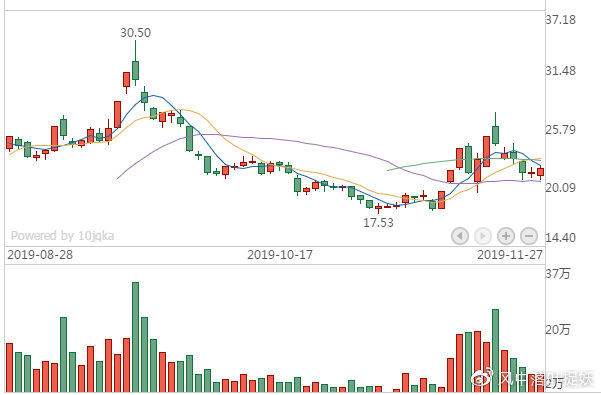Click the candlestick peaking at 30.50

point(135,63)
